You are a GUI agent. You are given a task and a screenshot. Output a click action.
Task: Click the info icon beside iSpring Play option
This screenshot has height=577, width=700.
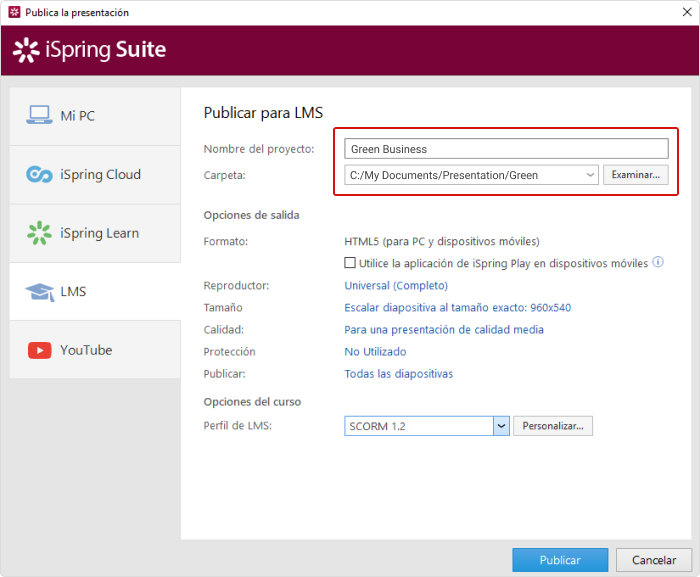click(658, 262)
